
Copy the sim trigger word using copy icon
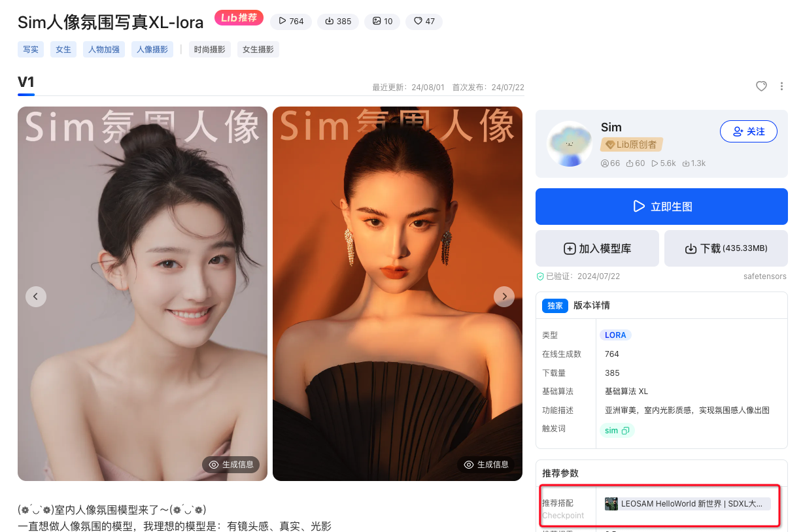(625, 430)
